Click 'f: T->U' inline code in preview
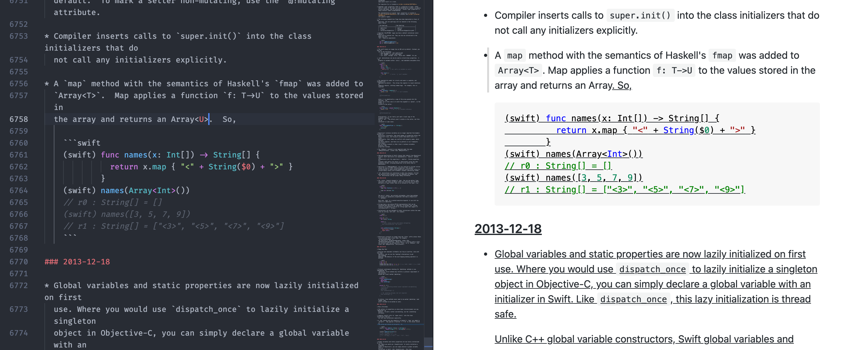This screenshot has height=350, width=868. click(674, 70)
